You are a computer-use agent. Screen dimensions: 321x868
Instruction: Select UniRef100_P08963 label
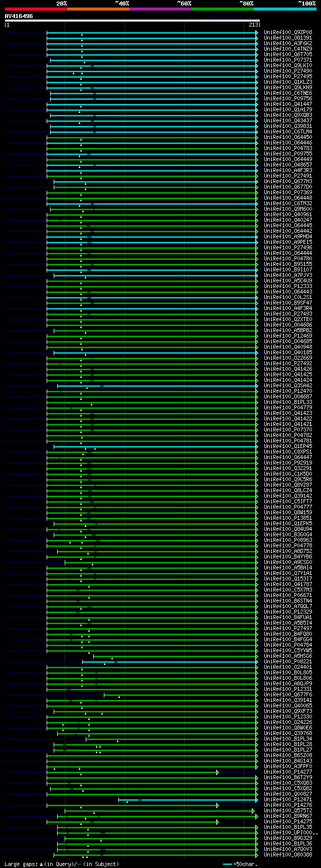288,540
